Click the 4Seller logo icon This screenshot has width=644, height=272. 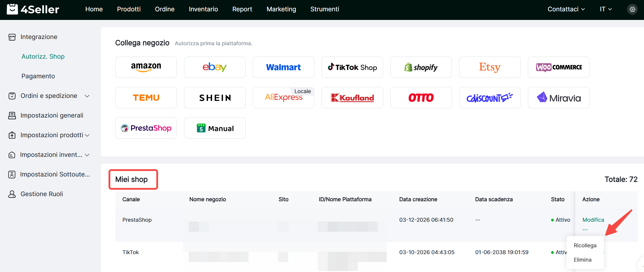12,9
